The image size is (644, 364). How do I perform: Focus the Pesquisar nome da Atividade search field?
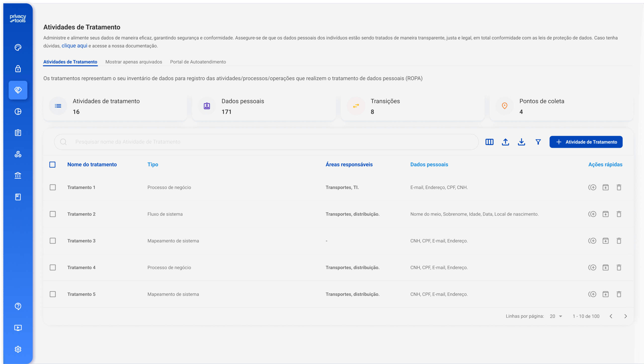(x=266, y=142)
